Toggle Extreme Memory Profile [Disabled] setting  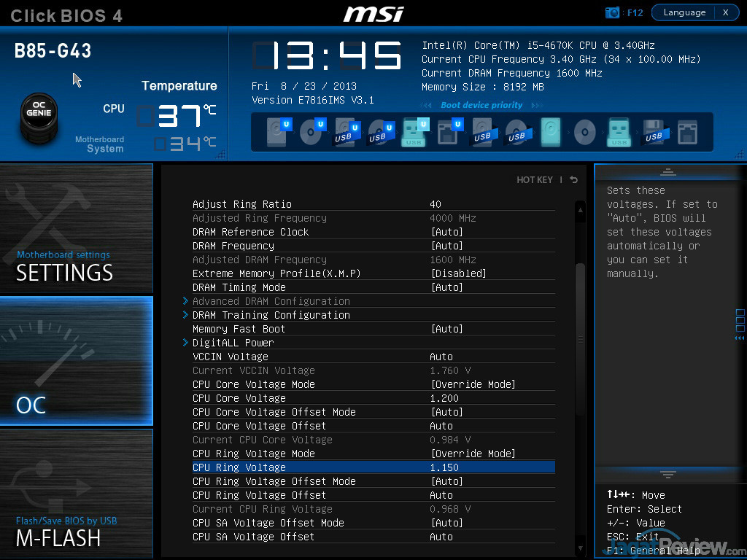458,273
